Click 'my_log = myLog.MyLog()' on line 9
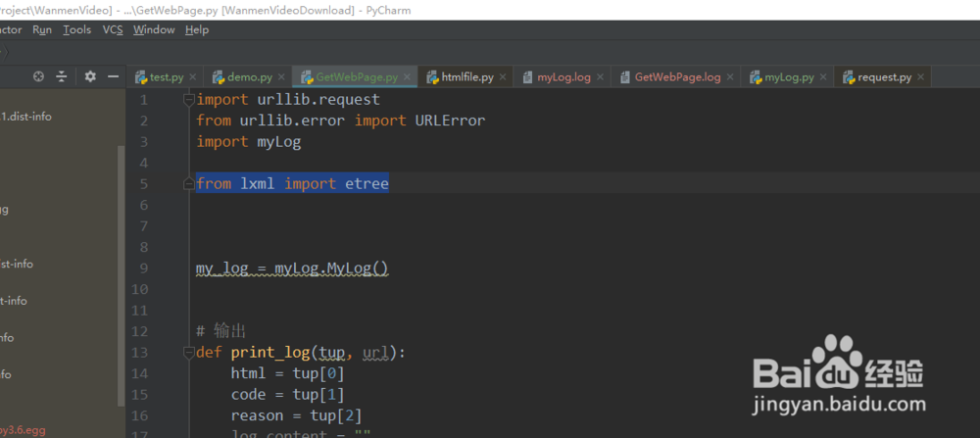The image size is (980, 438). coord(292,268)
